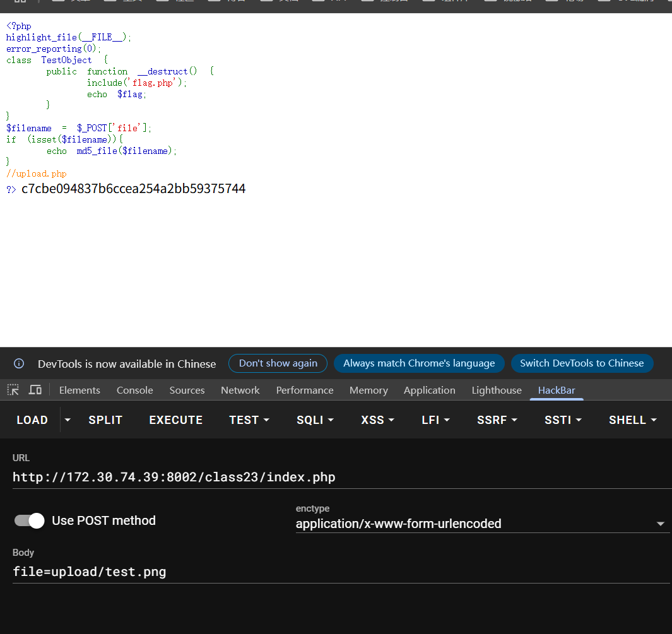This screenshot has width=672, height=634.
Task: Select the HackBar tab
Action: tap(557, 390)
